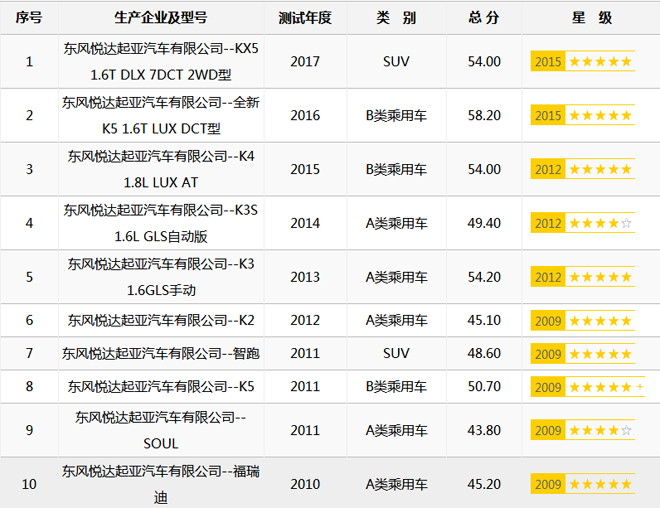Click the A类乘用车 cell for K3S
The image size is (660, 508).
(396, 223)
